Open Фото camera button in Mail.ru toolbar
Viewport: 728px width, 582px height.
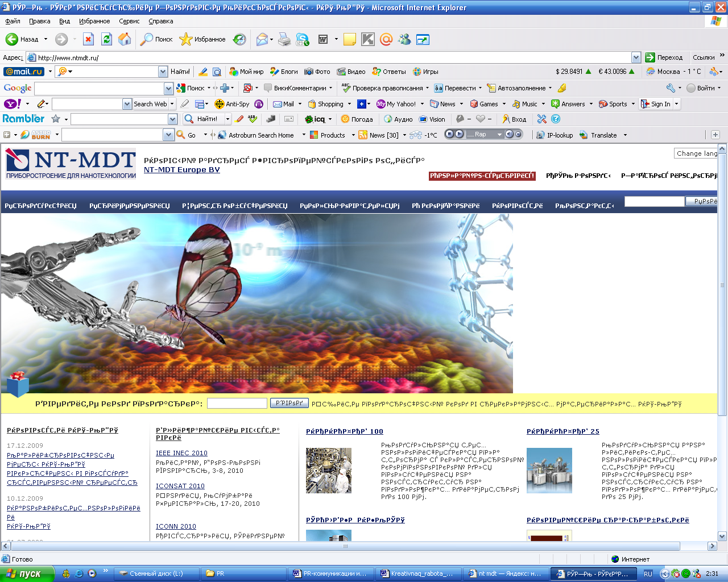317,72
